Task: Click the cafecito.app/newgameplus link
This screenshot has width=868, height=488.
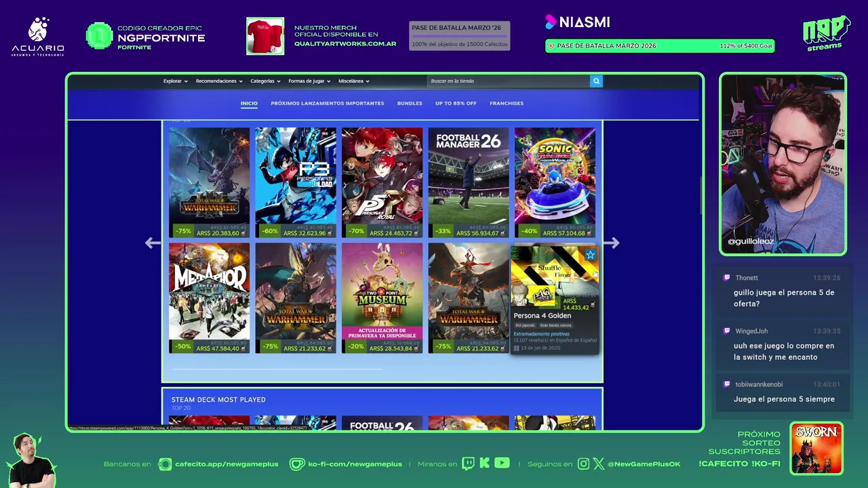Action: [x=226, y=464]
